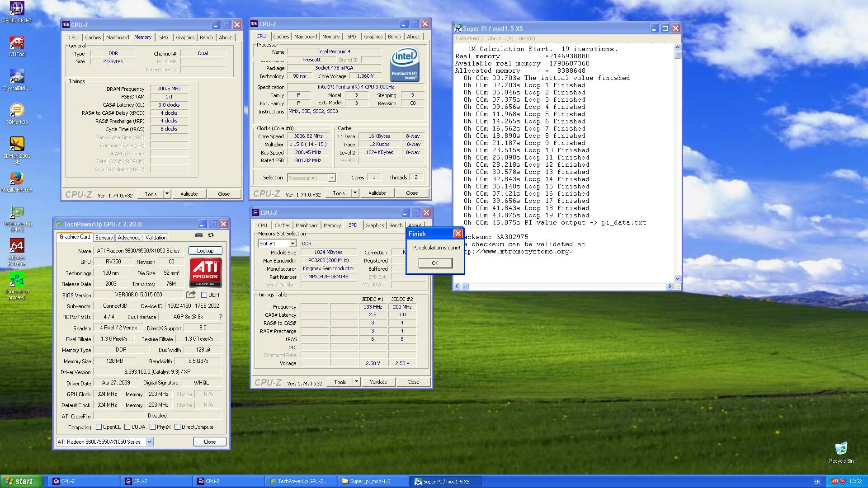Open the Calculate menu in Super PI
868x488 pixels.
469,38
